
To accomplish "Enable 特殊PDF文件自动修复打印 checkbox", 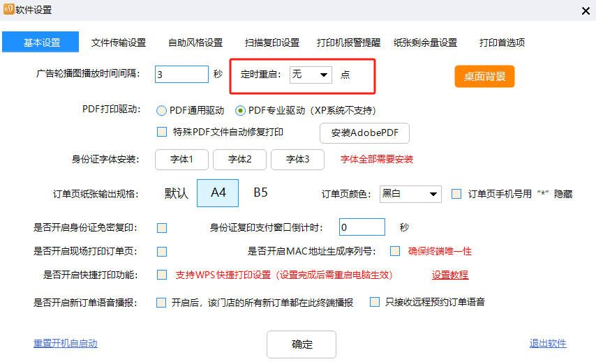I will click(162, 131).
